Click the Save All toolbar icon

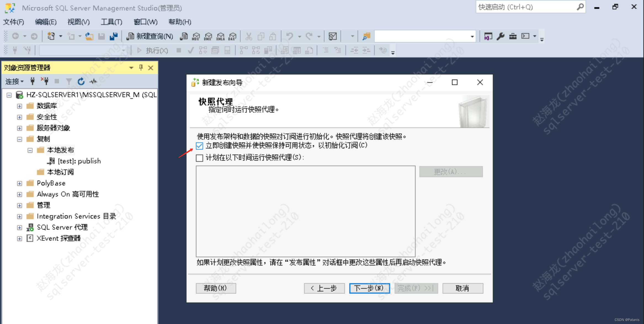tap(114, 36)
